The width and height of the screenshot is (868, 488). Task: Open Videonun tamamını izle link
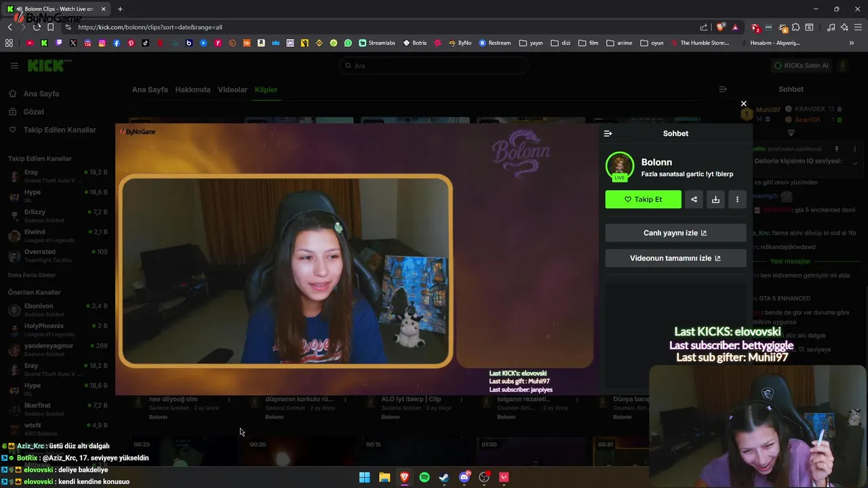pos(675,258)
